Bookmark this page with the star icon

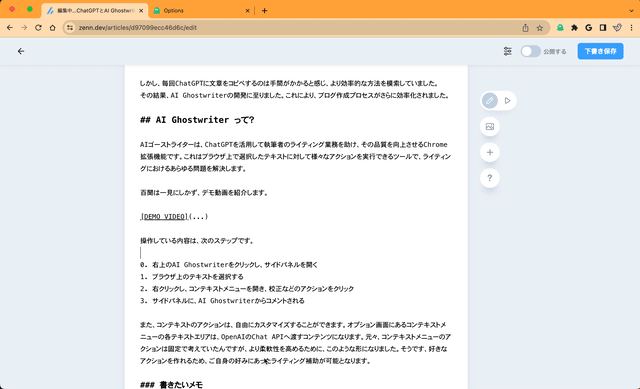tap(540, 28)
